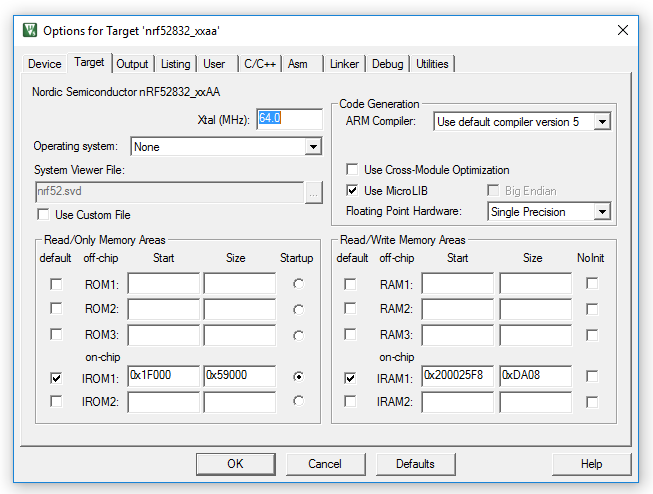Select the IROM1 Startup radio button

click(298, 377)
